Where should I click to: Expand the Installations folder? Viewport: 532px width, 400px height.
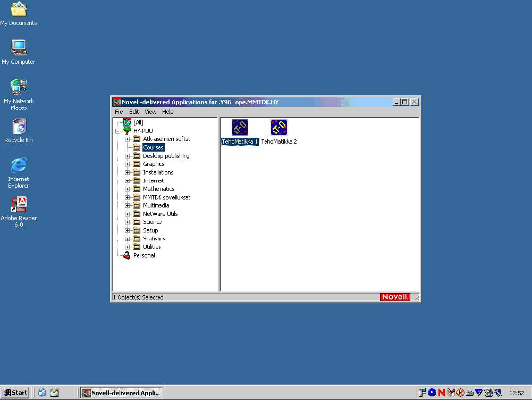coord(127,172)
